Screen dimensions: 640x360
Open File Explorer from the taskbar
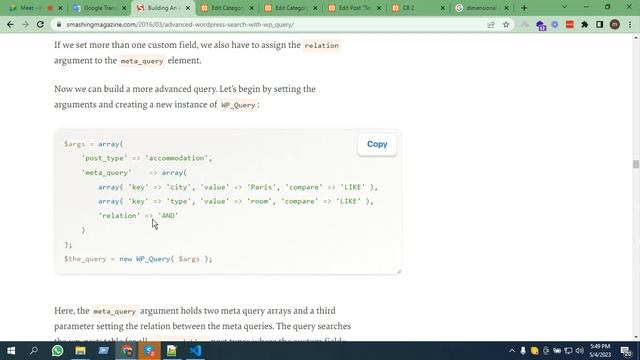coord(80,351)
